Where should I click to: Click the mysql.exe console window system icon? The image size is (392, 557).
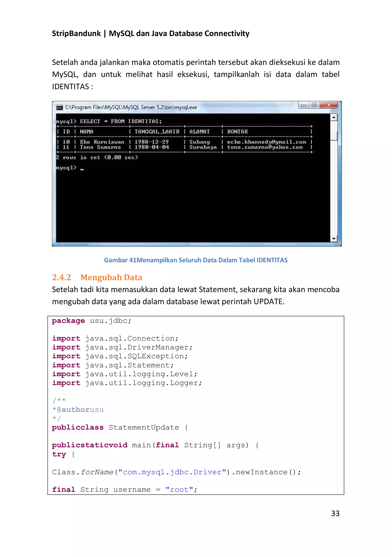[x=59, y=107]
